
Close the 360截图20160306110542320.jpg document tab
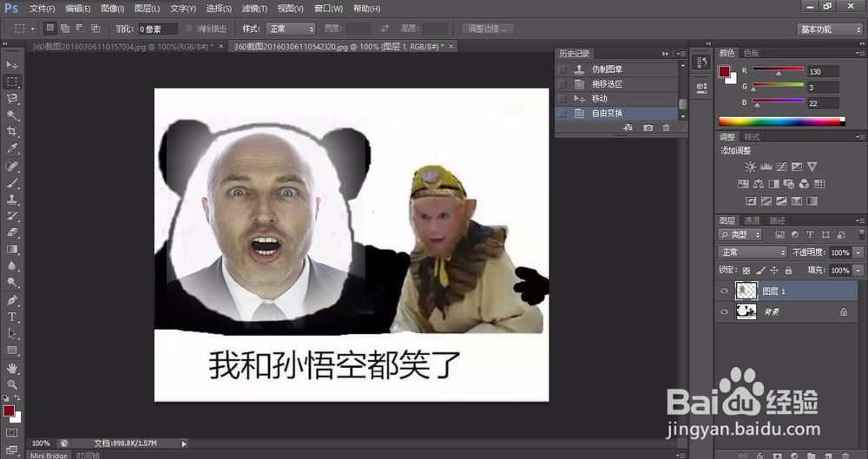click(x=451, y=47)
